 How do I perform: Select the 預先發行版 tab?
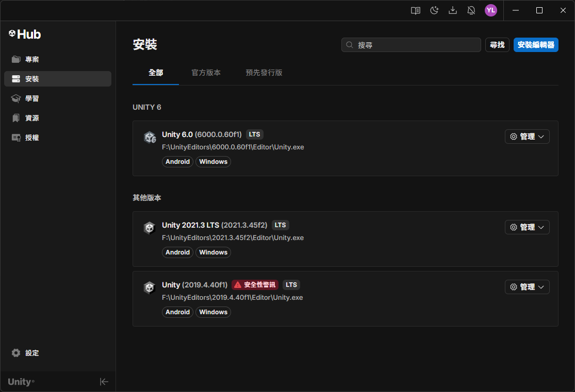(264, 73)
